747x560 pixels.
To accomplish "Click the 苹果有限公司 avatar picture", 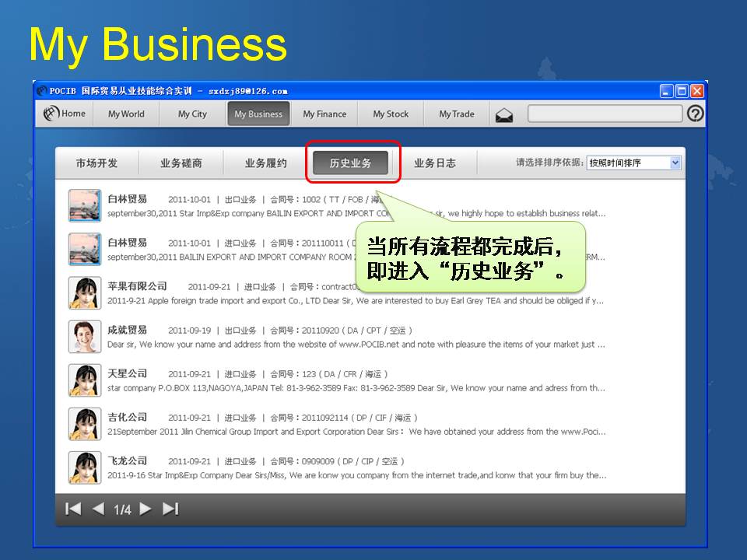I will click(85, 293).
